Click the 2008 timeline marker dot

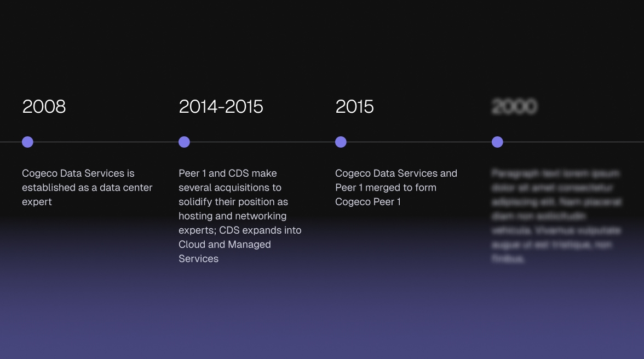point(27,142)
